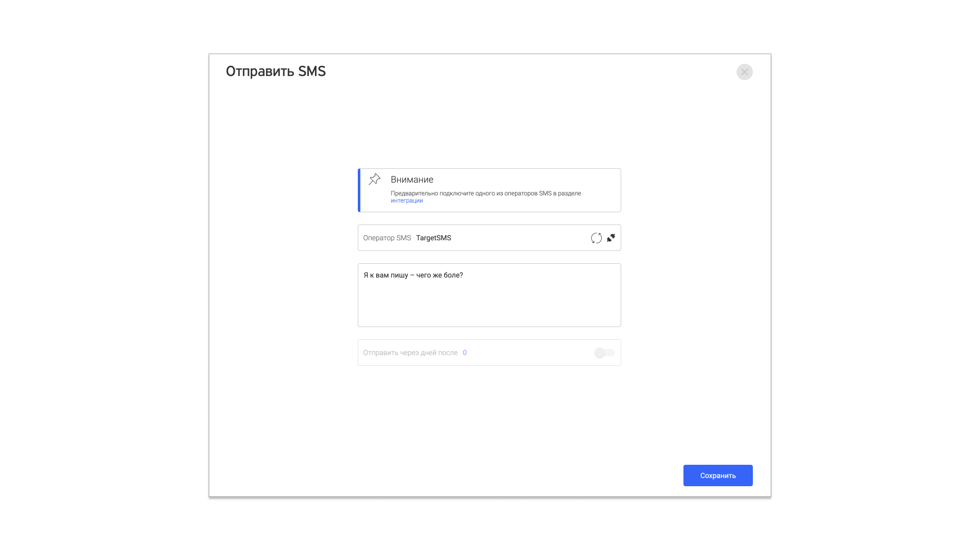Click the blue accent bar of notice
Screen dimensions: 980x551
point(359,190)
